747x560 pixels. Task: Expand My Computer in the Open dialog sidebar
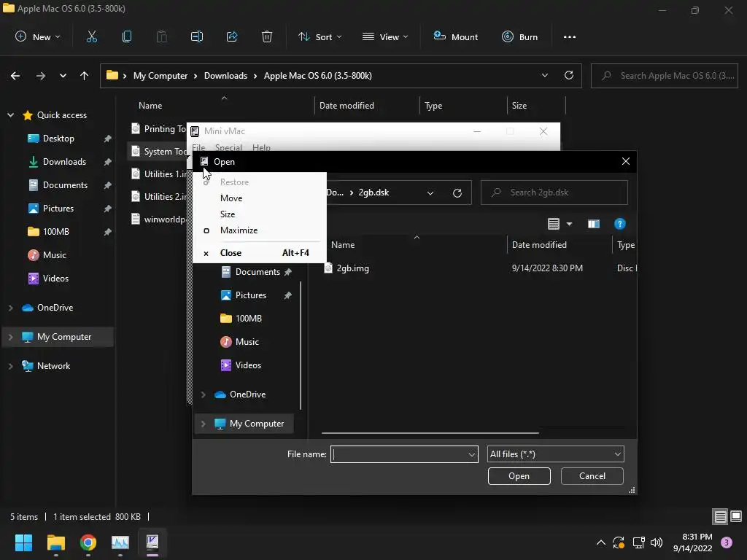coord(204,424)
